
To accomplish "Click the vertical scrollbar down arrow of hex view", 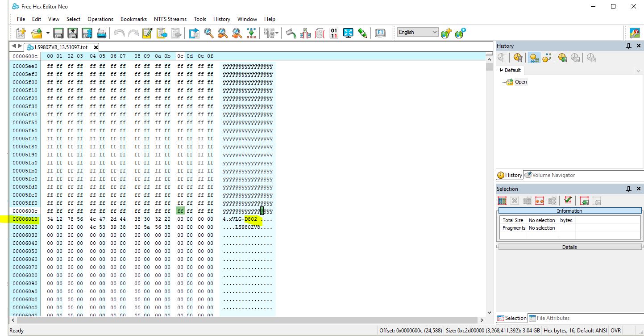I will pos(489,313).
